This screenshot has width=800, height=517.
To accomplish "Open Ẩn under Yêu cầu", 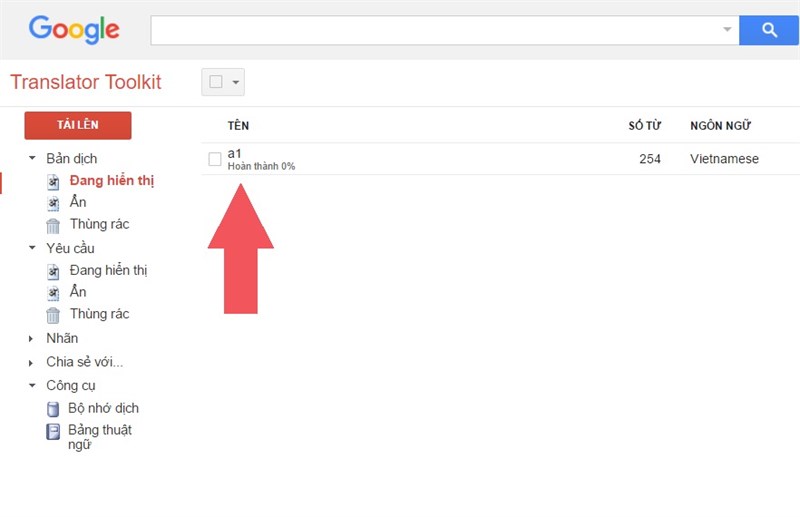I will point(78,292).
